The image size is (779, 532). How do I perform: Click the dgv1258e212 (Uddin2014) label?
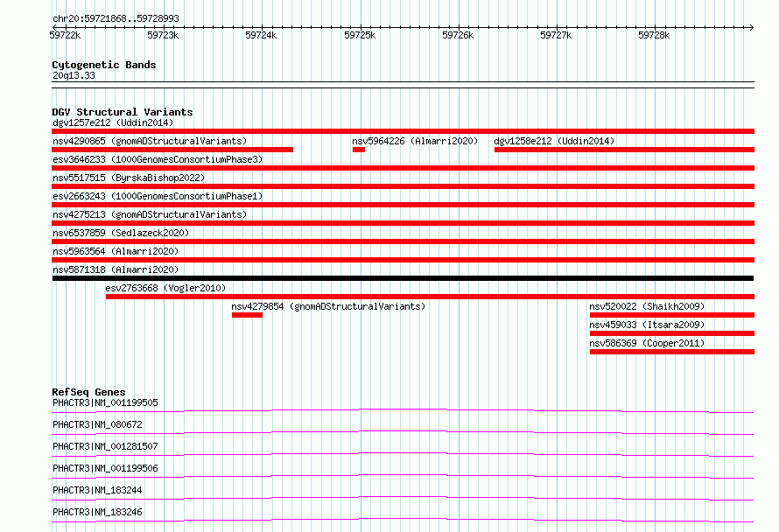[554, 141]
